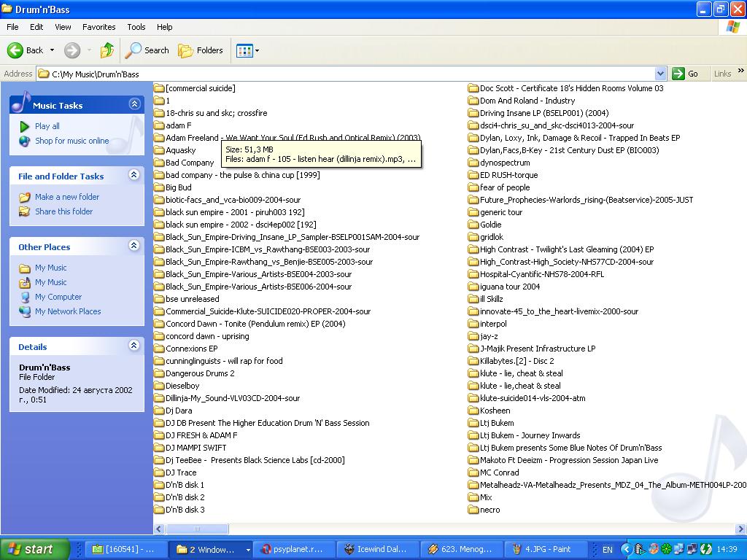The width and height of the screenshot is (747, 560).
Task: Click the Windows Start button
Action: tap(34, 549)
